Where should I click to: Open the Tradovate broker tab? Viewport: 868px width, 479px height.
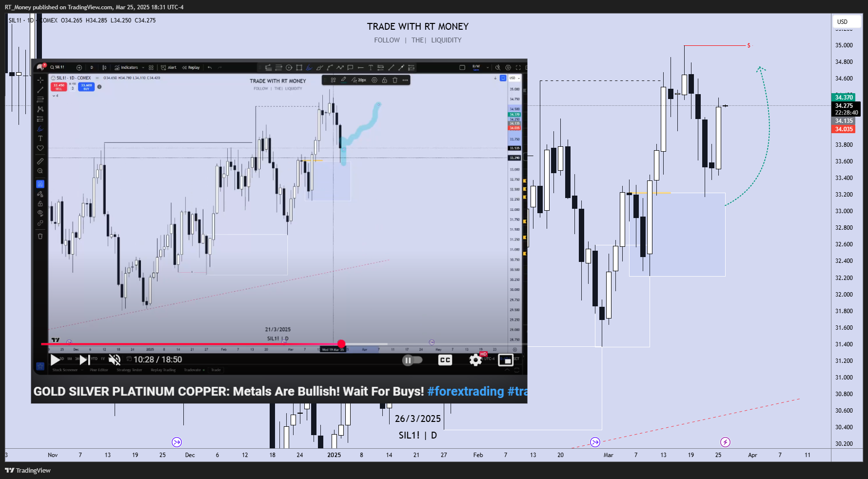pyautogui.click(x=194, y=370)
